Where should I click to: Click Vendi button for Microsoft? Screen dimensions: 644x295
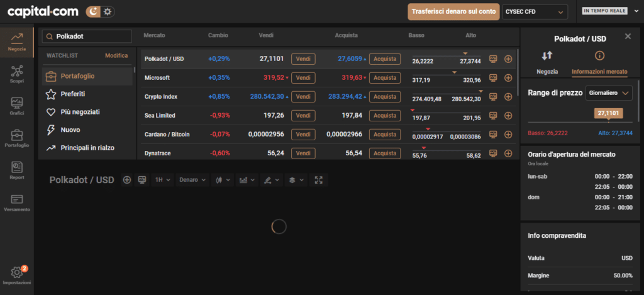(303, 77)
